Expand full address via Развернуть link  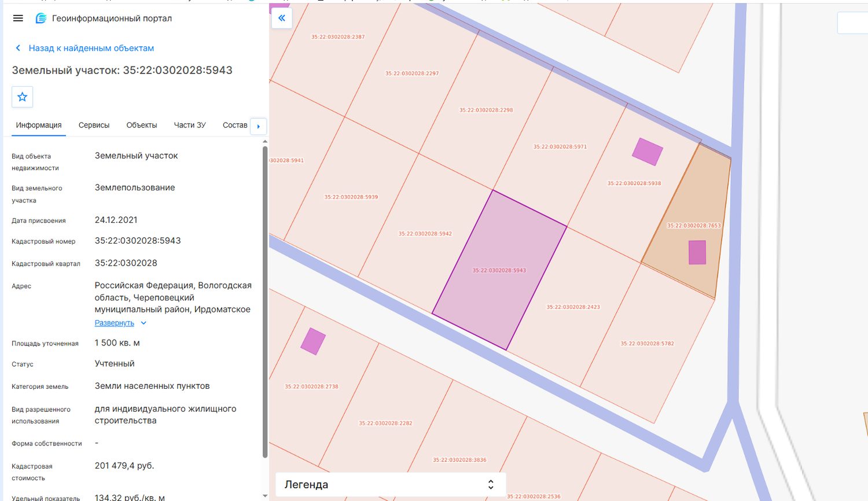tap(115, 323)
